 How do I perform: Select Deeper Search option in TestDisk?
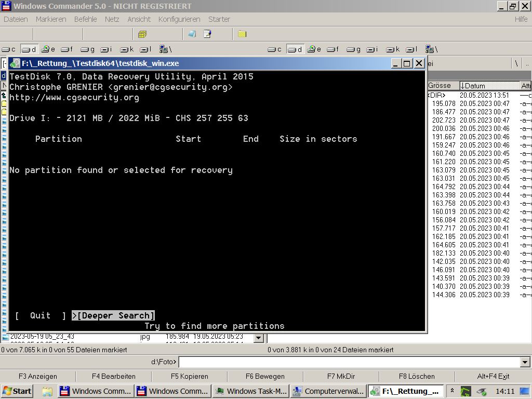114,315
